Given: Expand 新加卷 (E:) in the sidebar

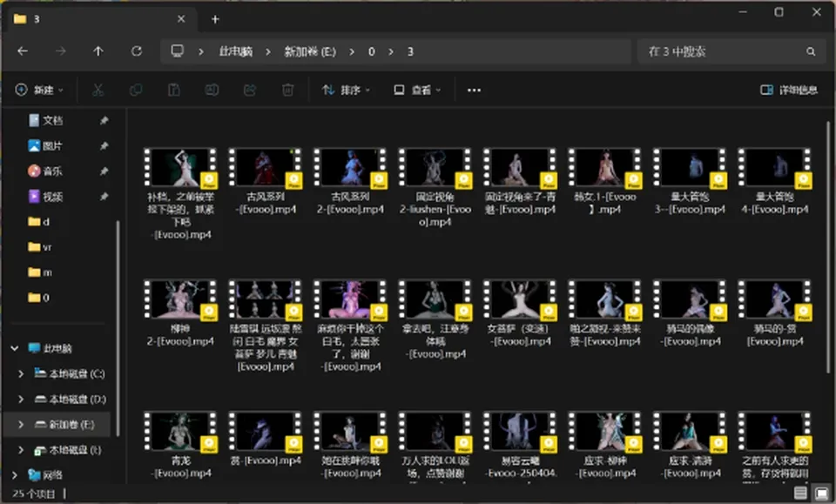Looking at the screenshot, I should point(21,425).
